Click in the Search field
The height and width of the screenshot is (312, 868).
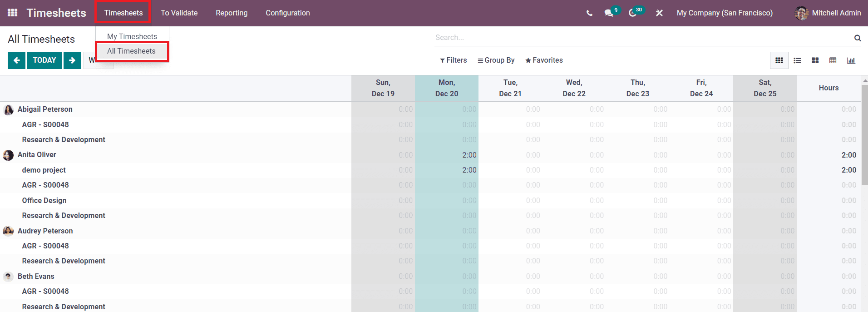642,38
